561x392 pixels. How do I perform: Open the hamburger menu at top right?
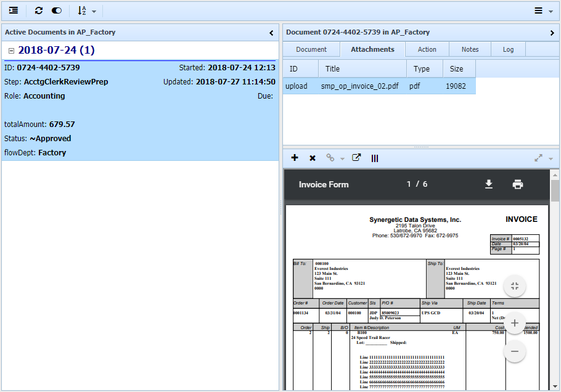[543, 10]
